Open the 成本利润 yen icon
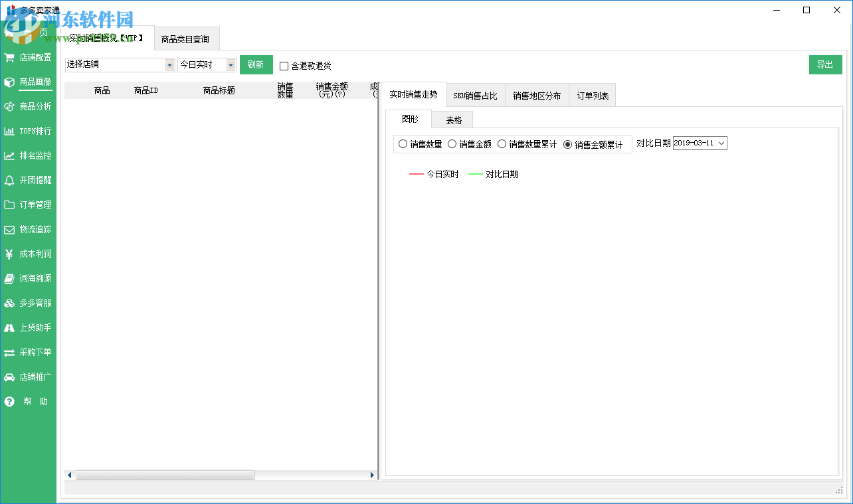Image resolution: width=853 pixels, height=504 pixels. tap(9, 254)
